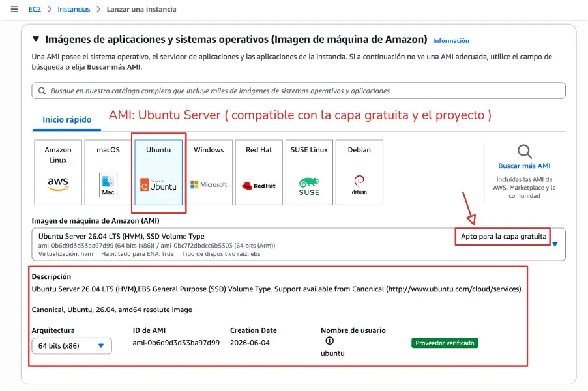Image resolution: width=588 pixels, height=391 pixels.
Task: Open the Instancias breadcrumb link
Action: point(74,9)
